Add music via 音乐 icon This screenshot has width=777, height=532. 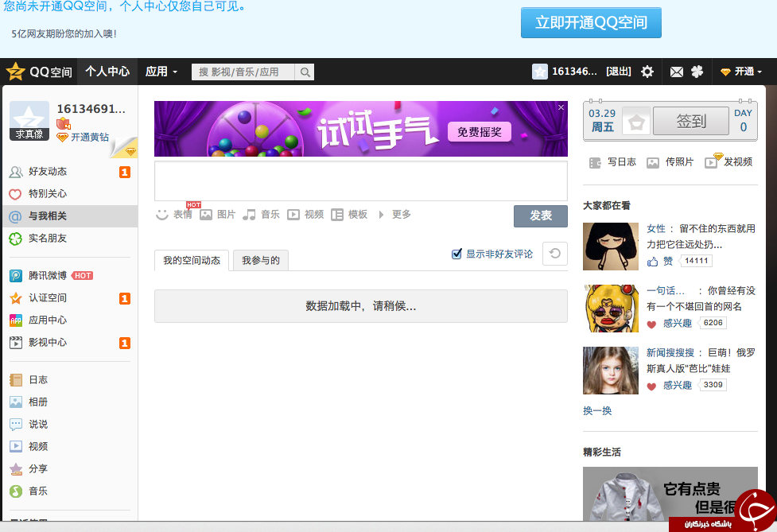coord(249,215)
